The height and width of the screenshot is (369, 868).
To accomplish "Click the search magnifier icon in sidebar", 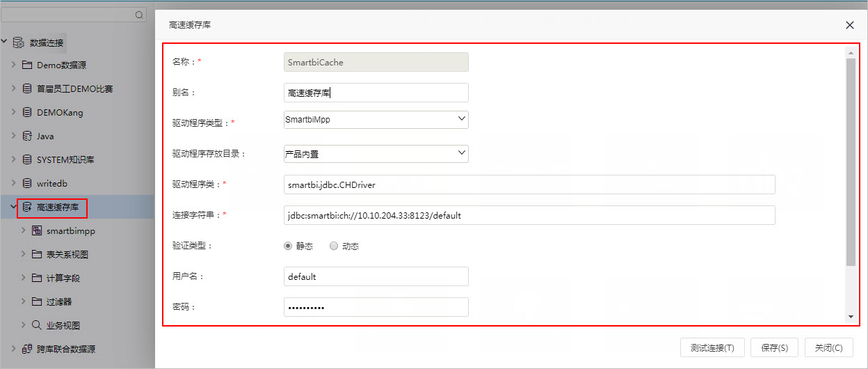I will 139,14.
